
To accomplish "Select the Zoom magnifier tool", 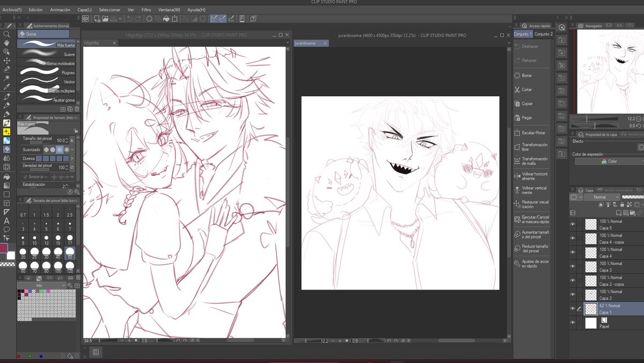I will click(x=6, y=34).
